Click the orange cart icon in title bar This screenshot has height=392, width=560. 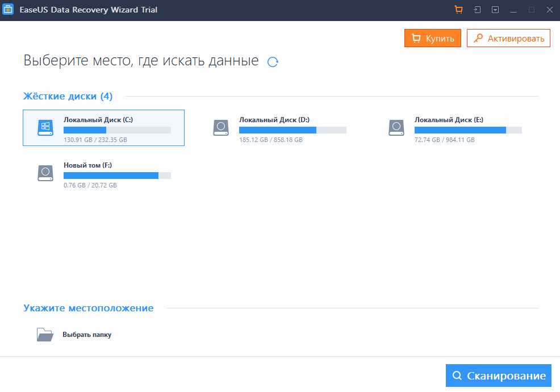[459, 10]
